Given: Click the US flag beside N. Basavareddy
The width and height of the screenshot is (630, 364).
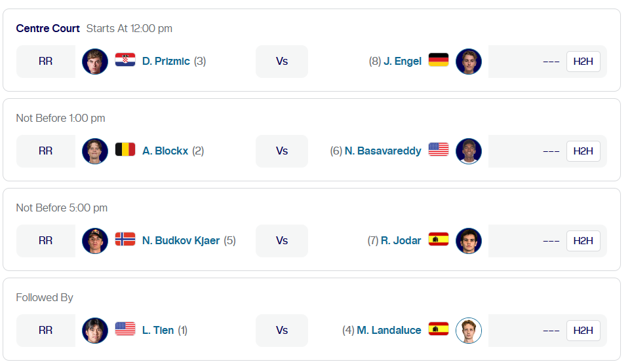Looking at the screenshot, I should (439, 151).
